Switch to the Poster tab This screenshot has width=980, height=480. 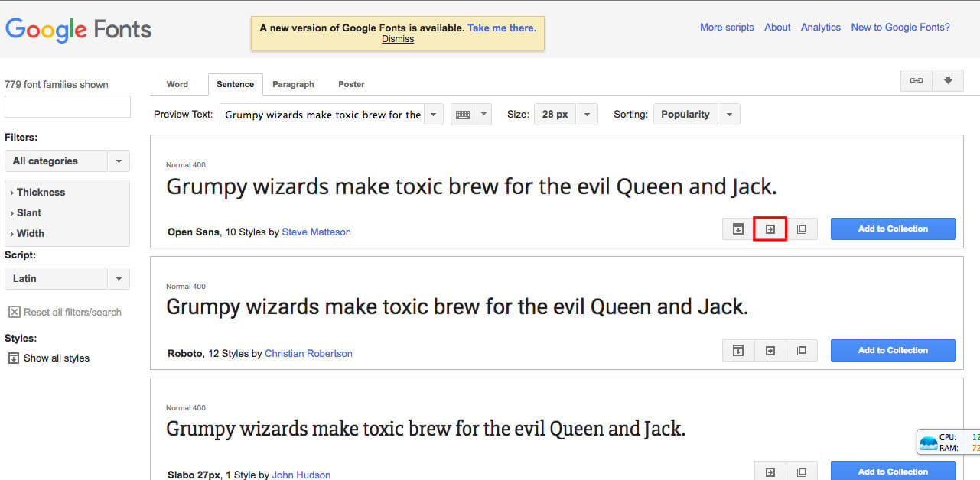coord(351,84)
